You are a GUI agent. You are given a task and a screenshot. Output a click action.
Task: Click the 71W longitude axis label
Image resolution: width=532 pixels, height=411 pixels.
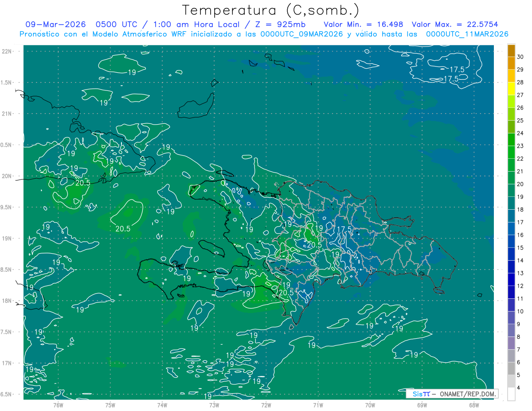point(318,405)
